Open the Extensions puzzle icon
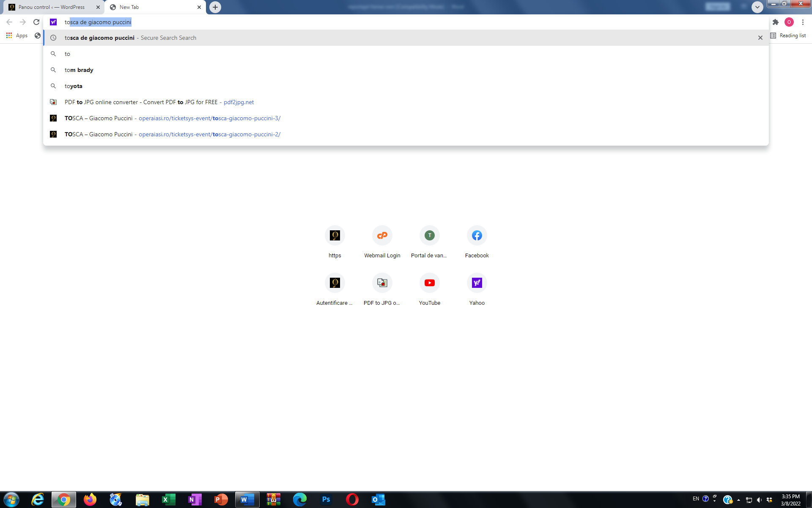This screenshot has height=508, width=812. tap(776, 22)
